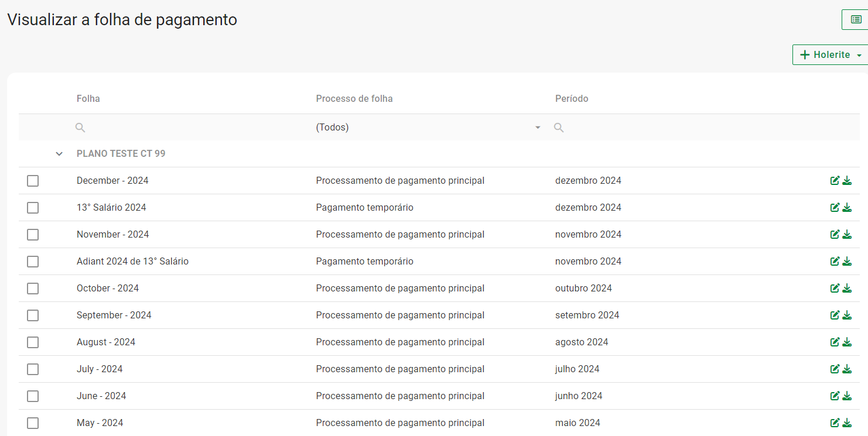
Task: Click the edit icon for December - 2024
Action: coord(835,181)
